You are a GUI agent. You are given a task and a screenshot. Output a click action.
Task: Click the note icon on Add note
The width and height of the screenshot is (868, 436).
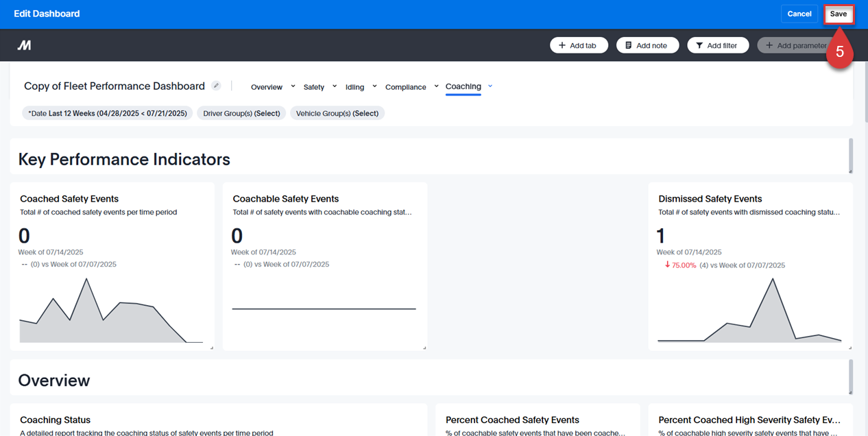pos(629,45)
